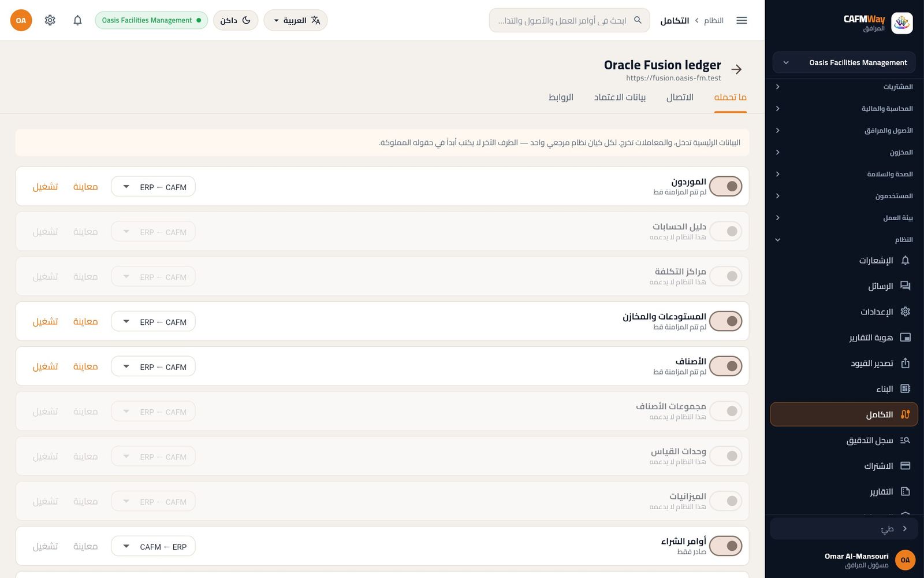924x578 pixels.
Task: Expand المستخدمون sidebar menu
Action: tap(844, 196)
